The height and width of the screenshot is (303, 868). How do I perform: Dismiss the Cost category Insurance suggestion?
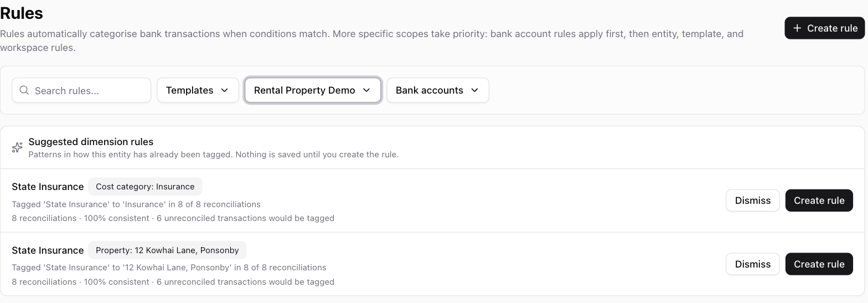point(752,201)
